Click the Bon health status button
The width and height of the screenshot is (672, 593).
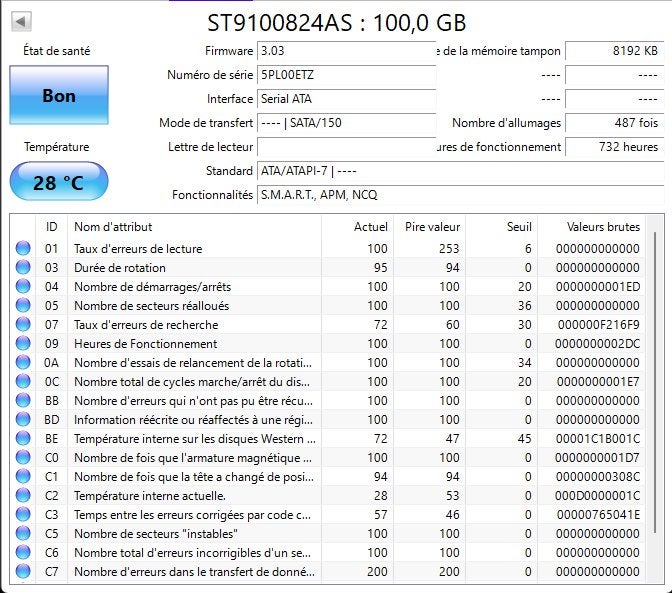click(59, 95)
